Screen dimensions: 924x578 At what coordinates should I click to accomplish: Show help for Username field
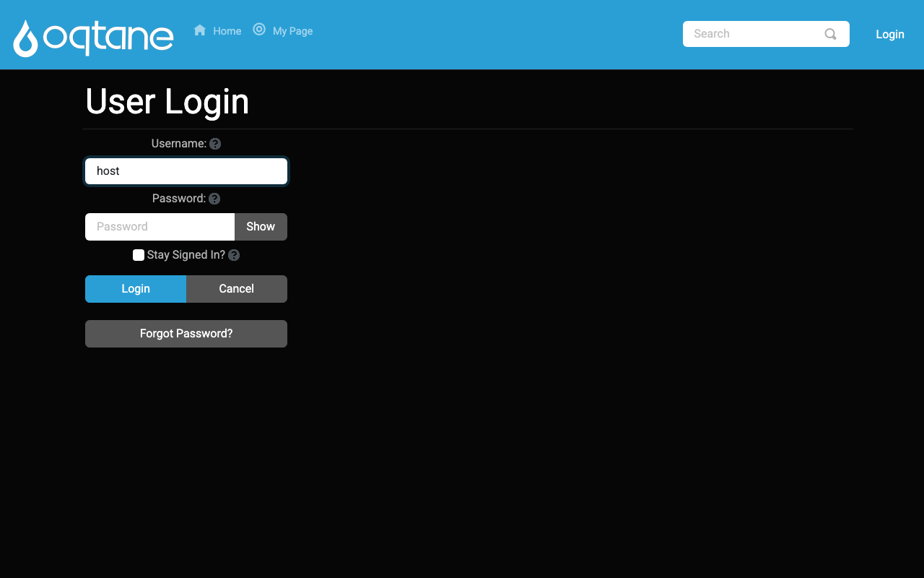click(215, 144)
